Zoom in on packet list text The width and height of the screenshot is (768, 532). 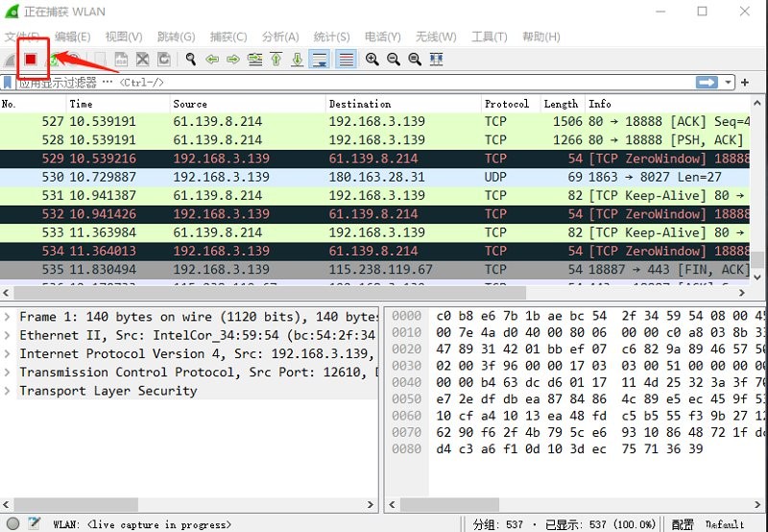pos(372,60)
